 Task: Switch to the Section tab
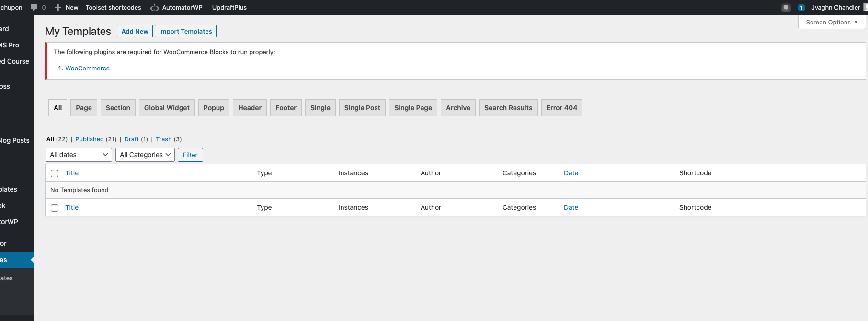click(118, 108)
